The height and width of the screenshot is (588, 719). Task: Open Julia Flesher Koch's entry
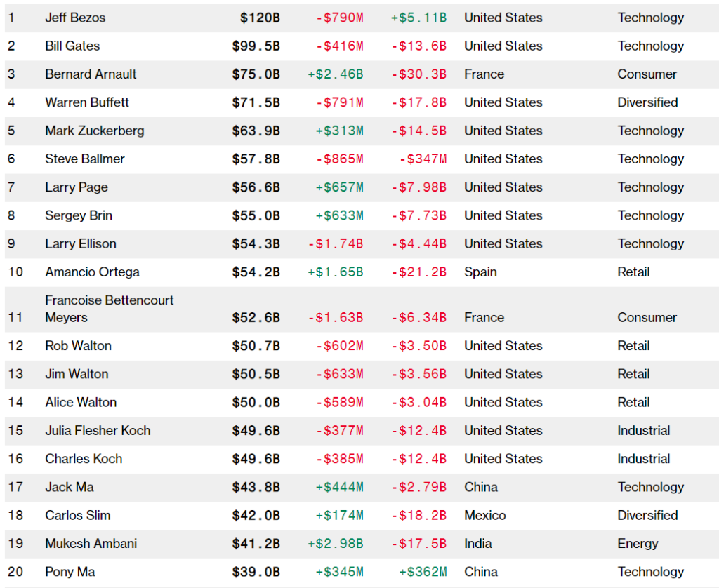click(x=98, y=430)
